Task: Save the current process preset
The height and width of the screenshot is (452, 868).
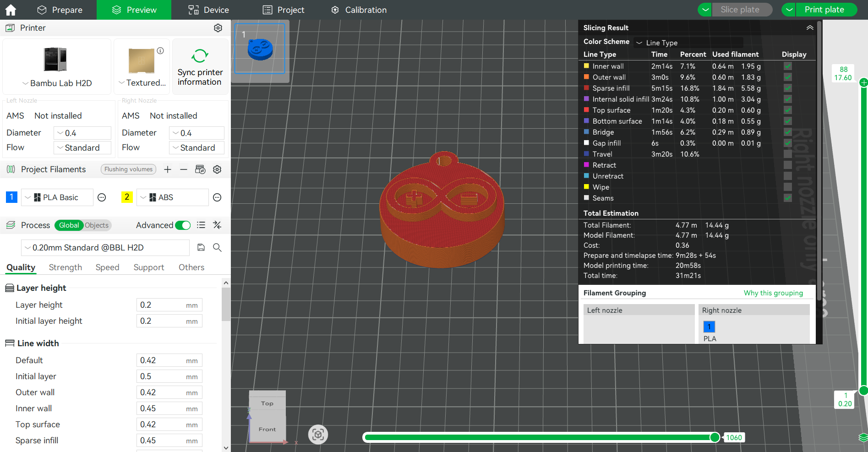Action: (201, 247)
